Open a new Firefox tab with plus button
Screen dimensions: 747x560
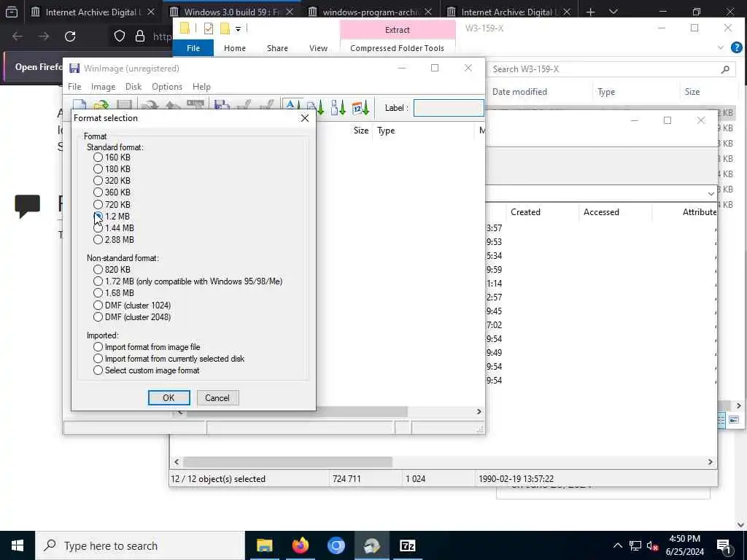(591, 12)
